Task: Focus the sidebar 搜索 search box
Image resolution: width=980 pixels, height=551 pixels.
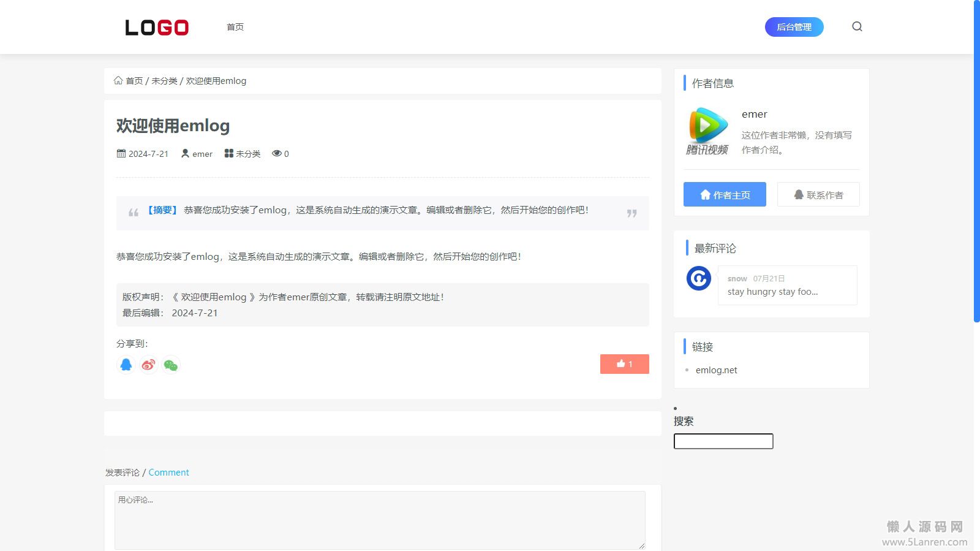Action: [x=723, y=441]
